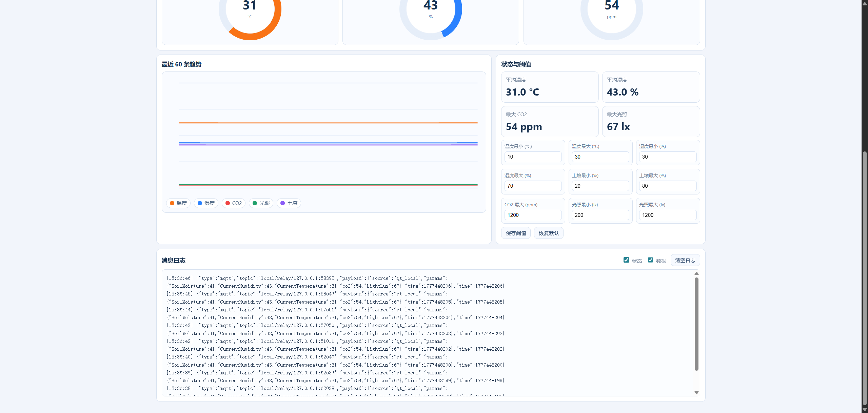Click the page scrollbar down arrow
This screenshot has width=868, height=413.
click(865, 410)
